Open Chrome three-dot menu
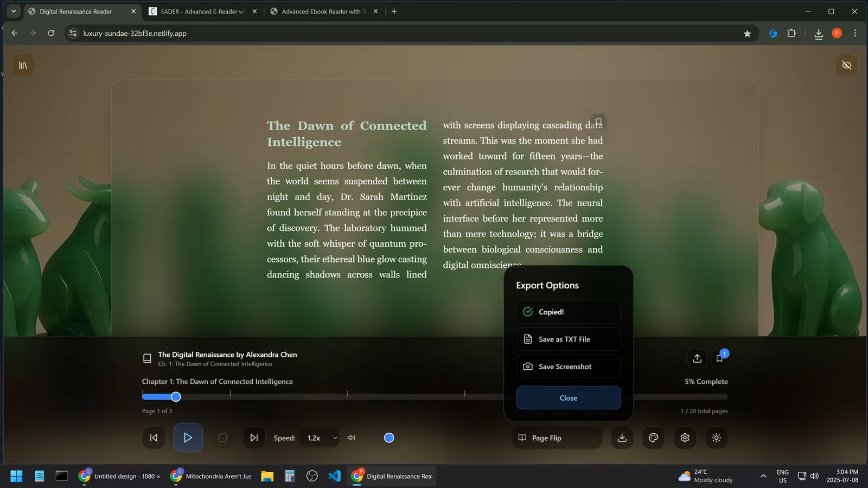 pyautogui.click(x=855, y=33)
